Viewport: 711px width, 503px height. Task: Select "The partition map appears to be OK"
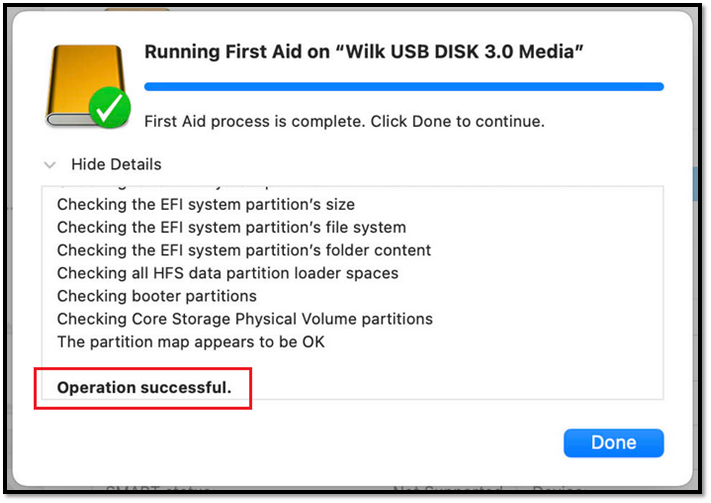190,342
